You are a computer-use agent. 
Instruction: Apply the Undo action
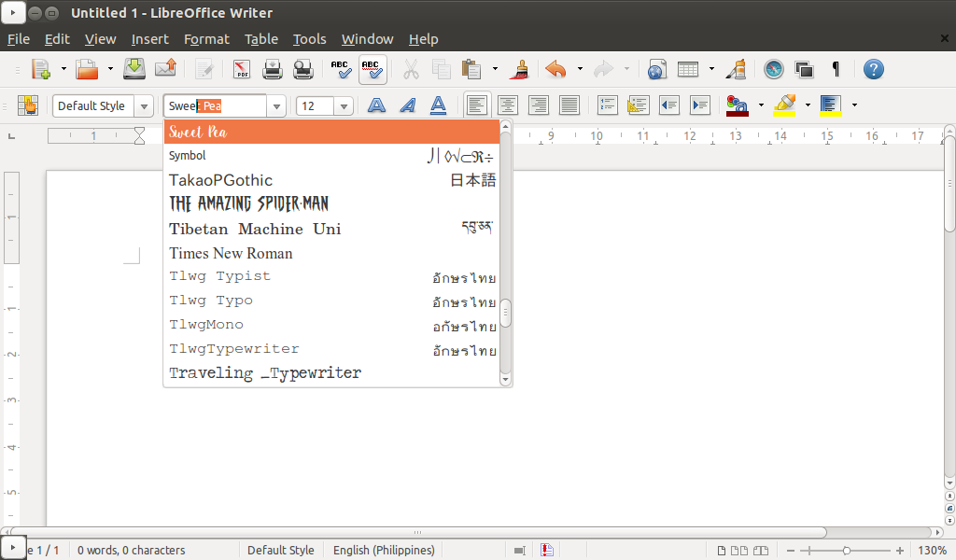[x=555, y=69]
